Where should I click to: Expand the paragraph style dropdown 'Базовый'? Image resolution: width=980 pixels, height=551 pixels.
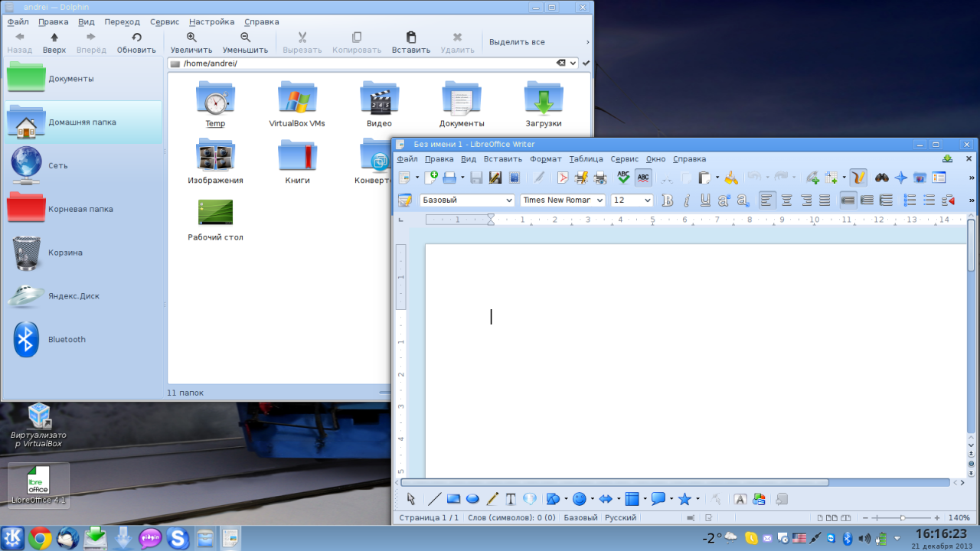point(509,201)
